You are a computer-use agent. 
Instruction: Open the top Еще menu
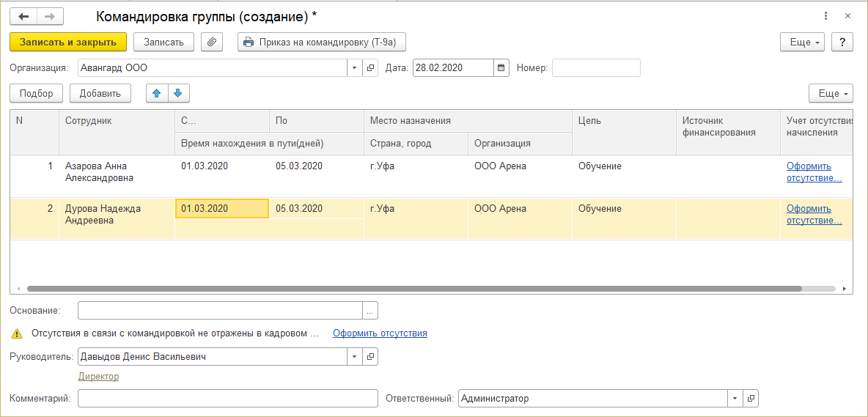click(x=802, y=42)
